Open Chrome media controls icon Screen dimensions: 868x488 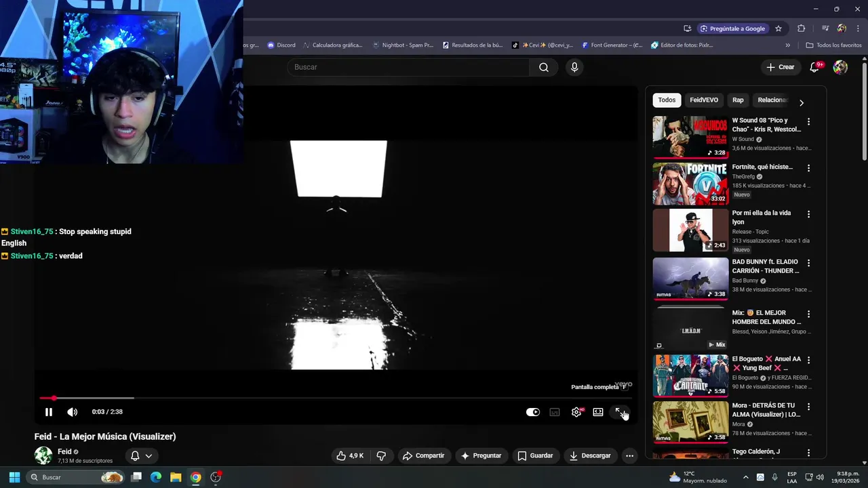[825, 28]
